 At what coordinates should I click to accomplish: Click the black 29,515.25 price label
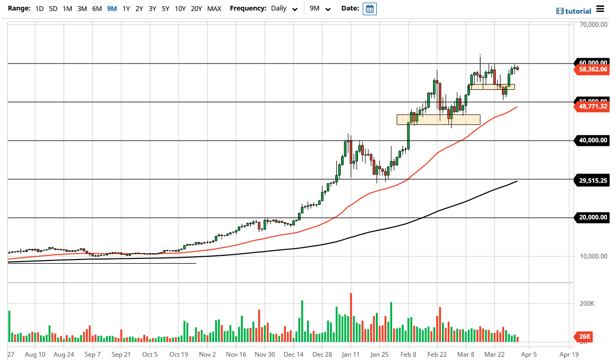pos(592,180)
